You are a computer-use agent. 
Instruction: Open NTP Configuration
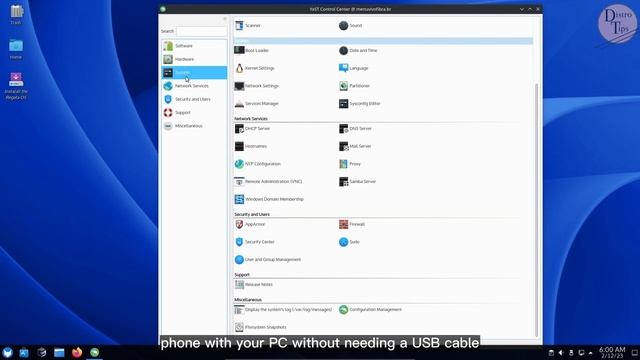(258, 164)
